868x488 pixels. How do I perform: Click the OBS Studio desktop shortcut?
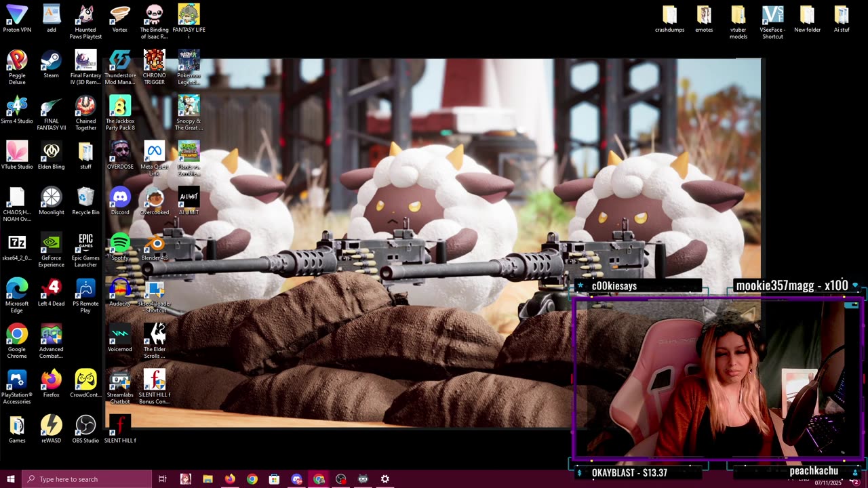pos(85,430)
